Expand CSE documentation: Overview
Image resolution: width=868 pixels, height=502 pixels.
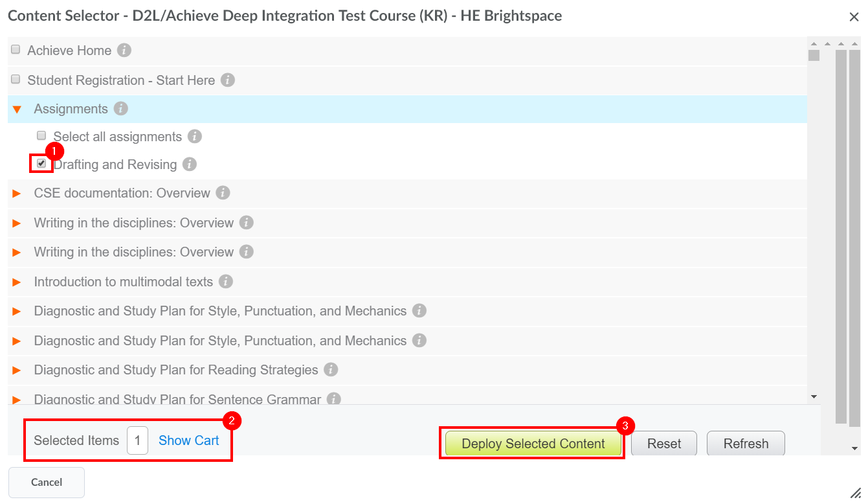tap(17, 192)
